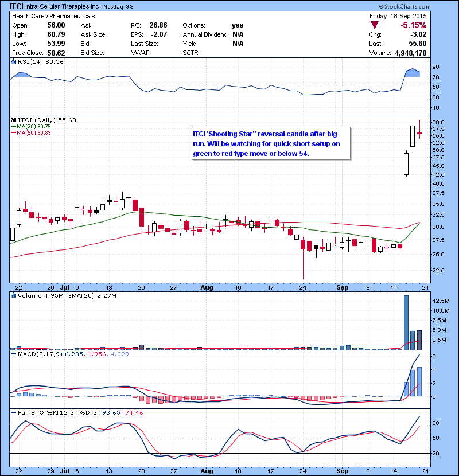Select the Intra-Cellular Therapies Inc. company name
Viewport: 459px width, 476px height.
pos(63,6)
